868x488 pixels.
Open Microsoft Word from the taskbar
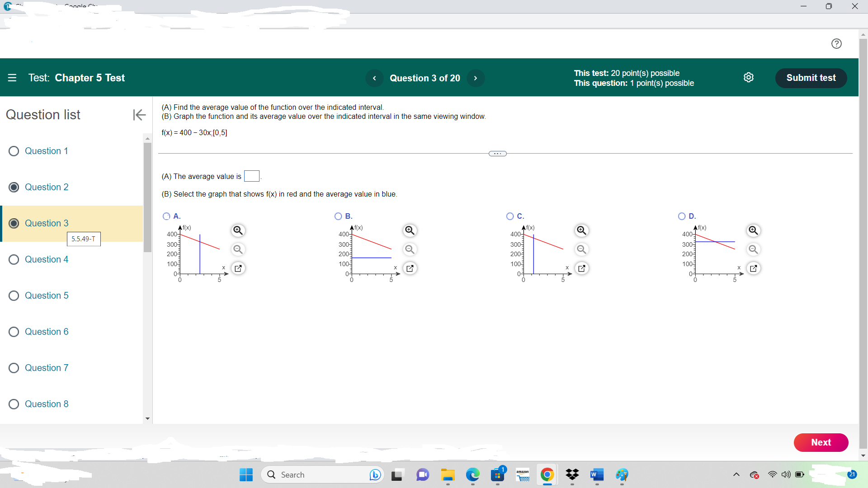click(596, 475)
